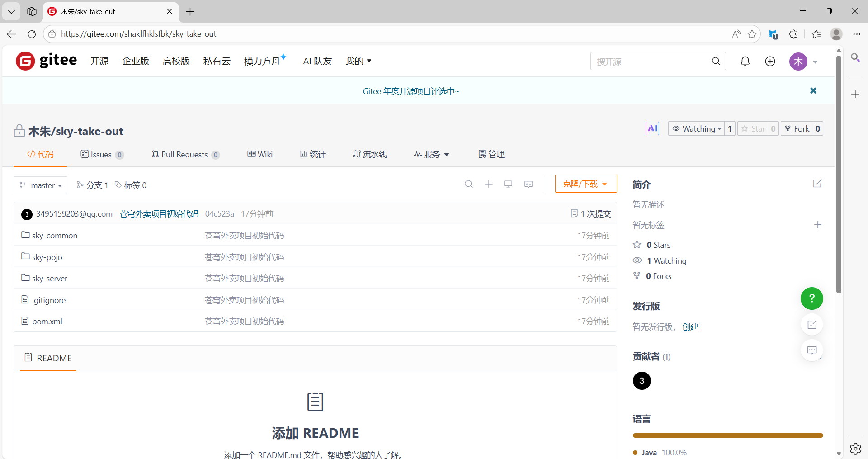Dismiss the Gitee annual project banner
The image size is (868, 459).
point(813,91)
